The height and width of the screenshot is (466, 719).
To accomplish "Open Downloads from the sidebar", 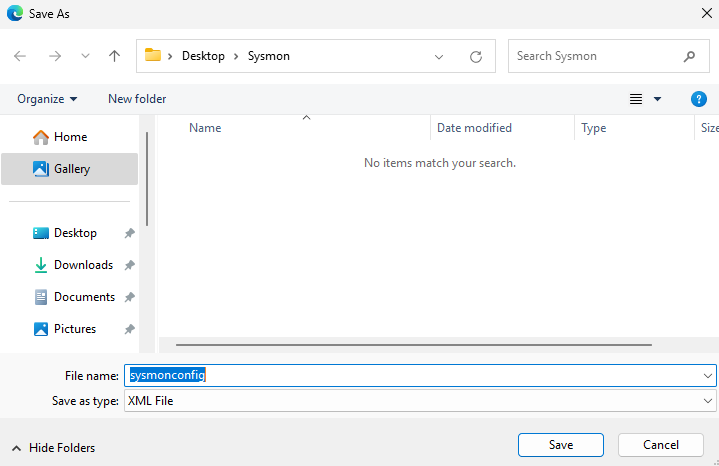I will 83,265.
